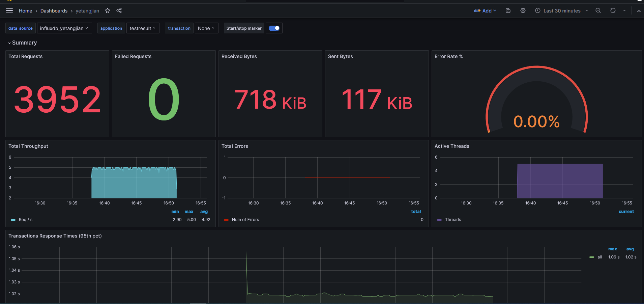Save the dashboard
This screenshot has width=644, height=304.
(508, 10)
